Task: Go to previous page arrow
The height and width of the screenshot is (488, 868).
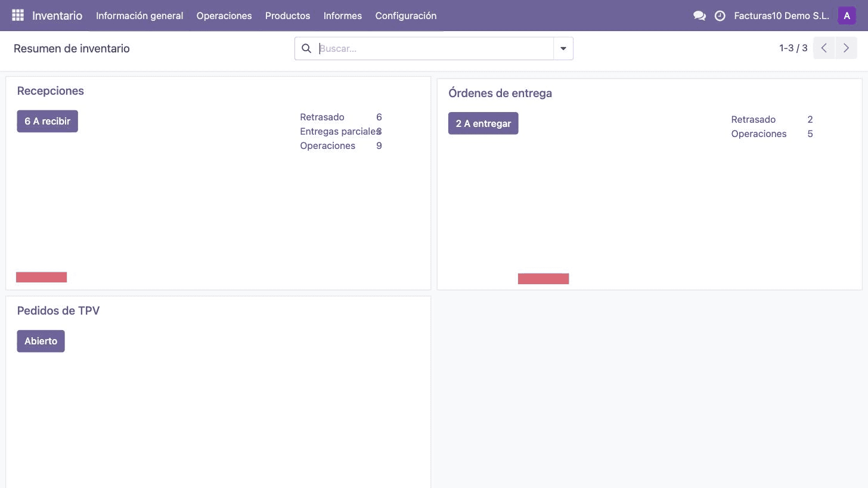Action: (x=824, y=48)
